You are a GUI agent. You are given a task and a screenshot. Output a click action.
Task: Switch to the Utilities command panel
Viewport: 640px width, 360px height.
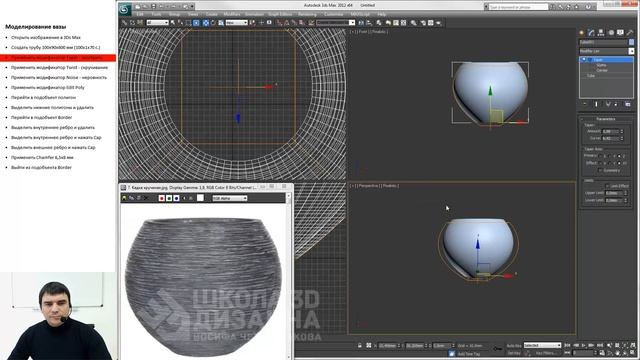[630, 33]
